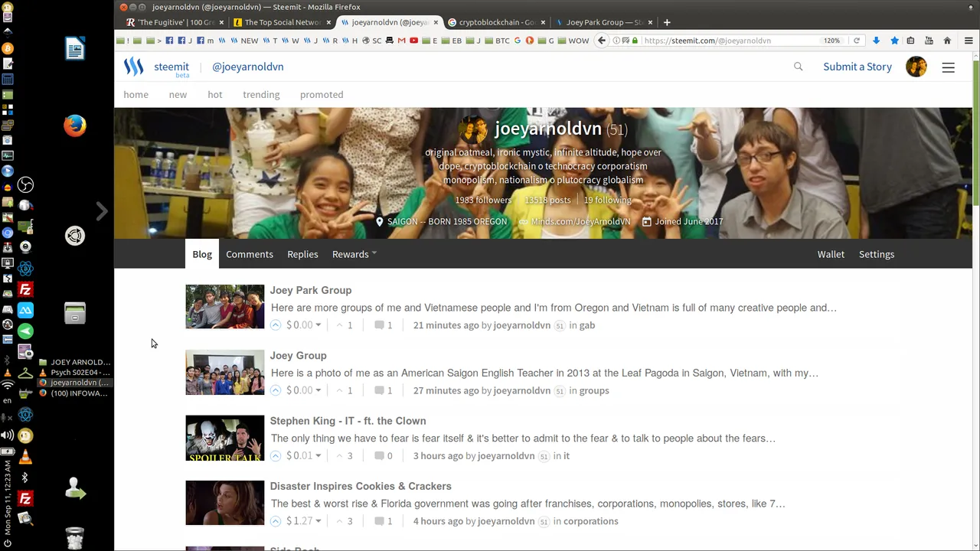Image resolution: width=980 pixels, height=551 pixels.
Task: Go to Firefox home button
Action: point(947,41)
